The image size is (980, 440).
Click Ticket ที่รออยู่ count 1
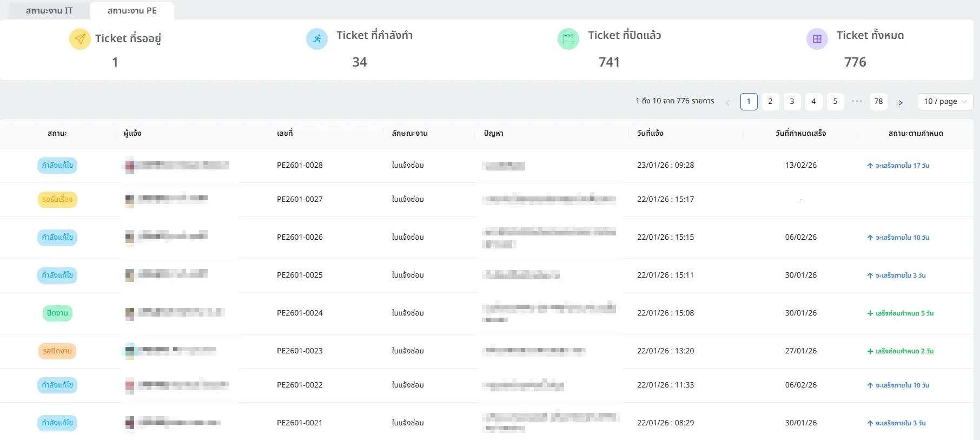point(115,62)
